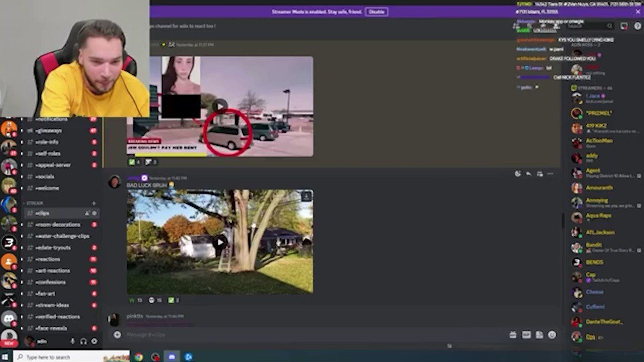Open the attachment plus menu in message box

click(117, 335)
